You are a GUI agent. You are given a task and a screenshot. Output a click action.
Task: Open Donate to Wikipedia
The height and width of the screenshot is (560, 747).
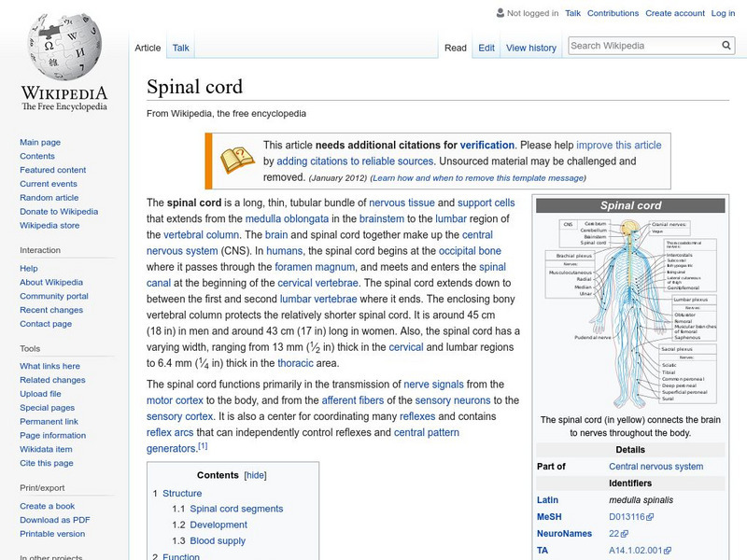tap(59, 212)
